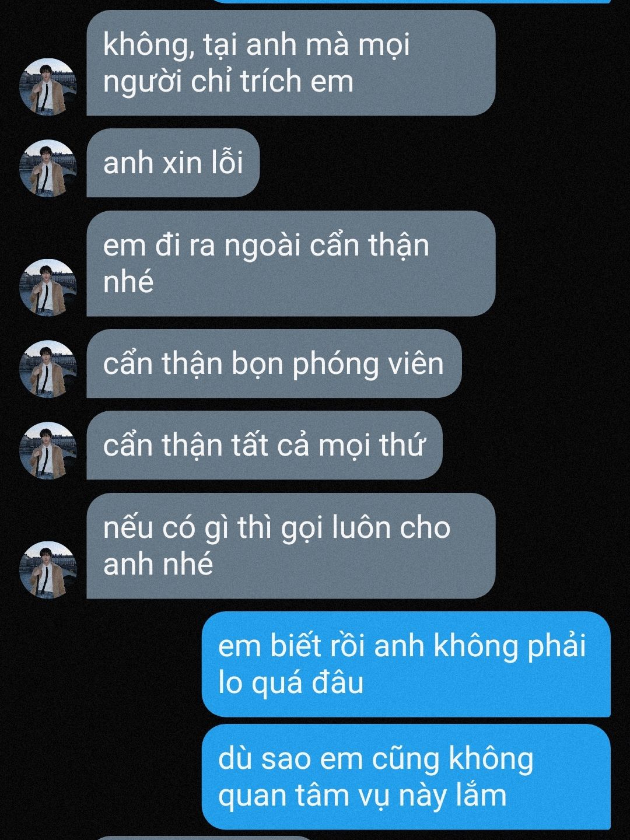Viewport: 630px width, 840px height.
Task: Tap the word 'nhé' in the cẩn thận message
Action: (128, 282)
